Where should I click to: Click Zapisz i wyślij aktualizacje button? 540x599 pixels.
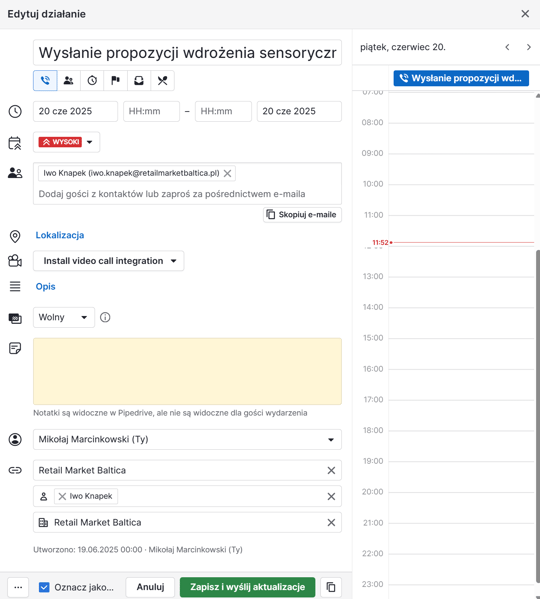point(247,587)
